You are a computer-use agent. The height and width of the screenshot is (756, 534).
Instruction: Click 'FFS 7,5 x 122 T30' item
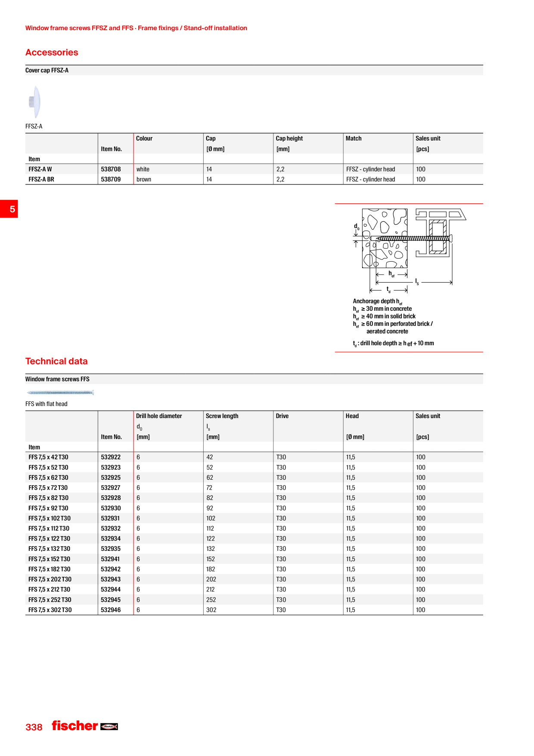(50, 539)
